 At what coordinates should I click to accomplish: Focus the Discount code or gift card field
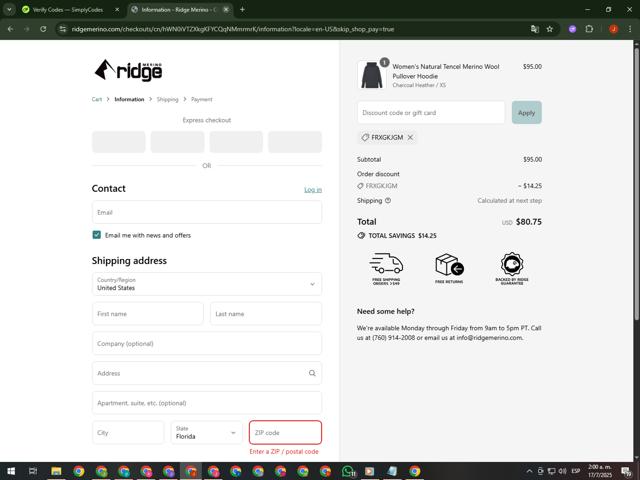(431, 112)
